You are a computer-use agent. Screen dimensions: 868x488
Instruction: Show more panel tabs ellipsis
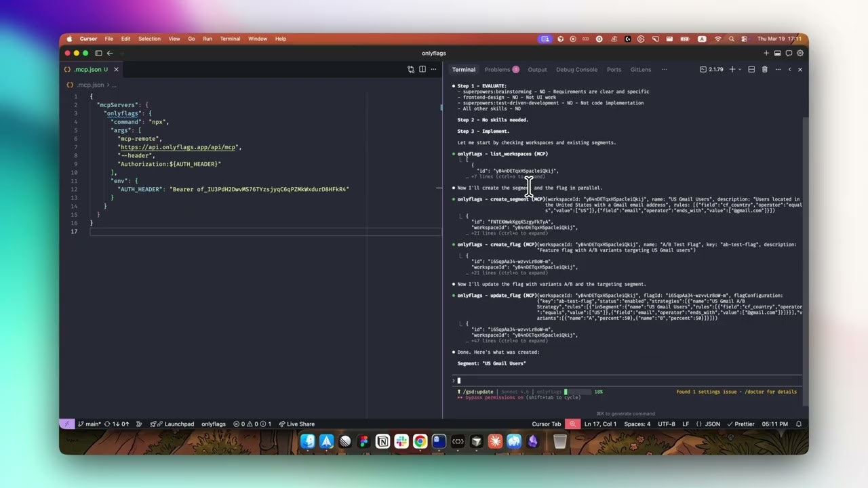(x=664, y=69)
